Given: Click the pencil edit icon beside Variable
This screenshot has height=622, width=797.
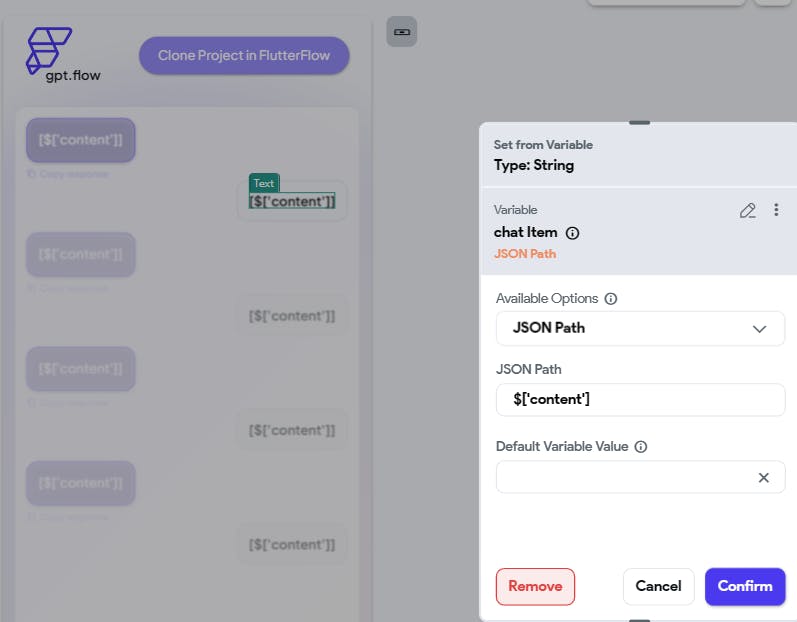Looking at the screenshot, I should [747, 210].
